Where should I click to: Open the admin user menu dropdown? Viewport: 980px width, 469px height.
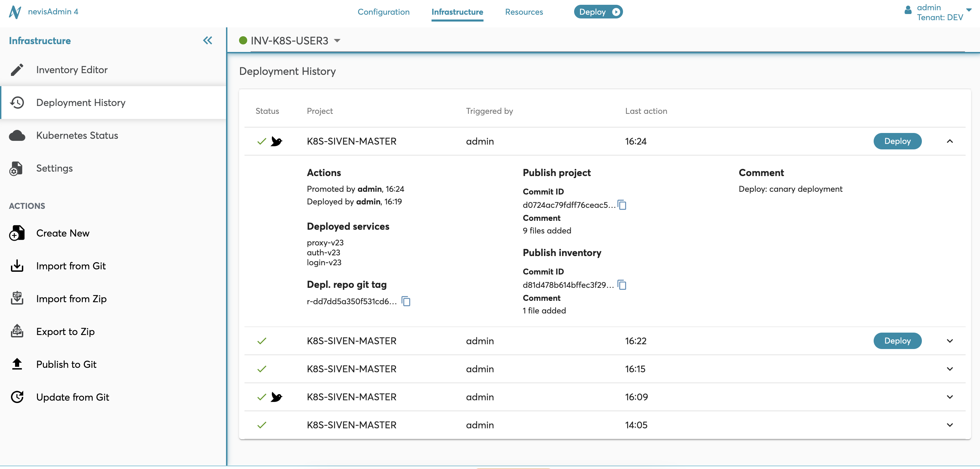point(969,10)
